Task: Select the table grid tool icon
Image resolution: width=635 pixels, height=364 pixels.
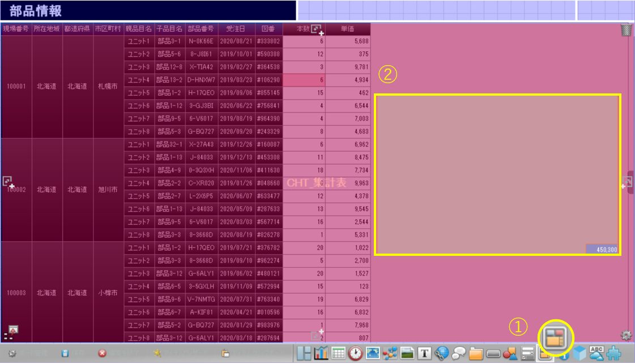Action: pyautogui.click(x=339, y=353)
